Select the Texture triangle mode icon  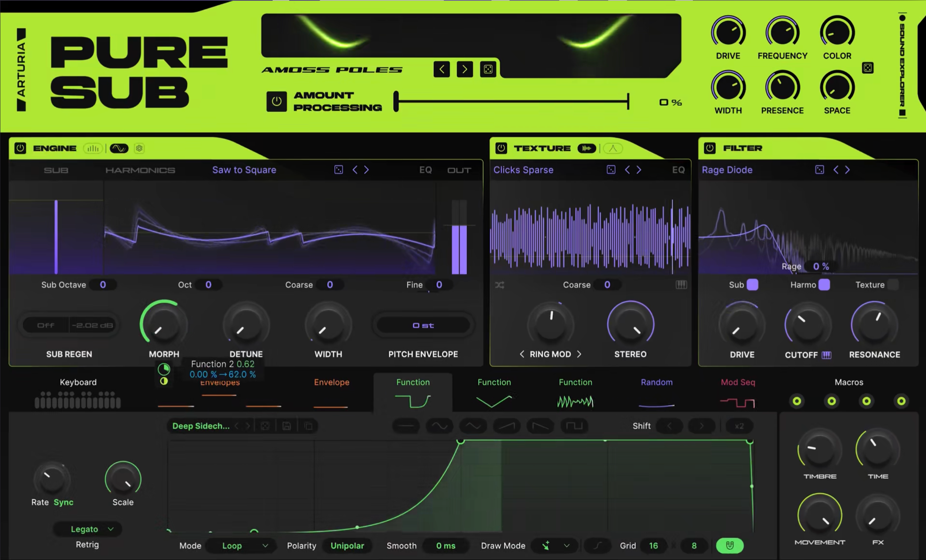coord(613,148)
